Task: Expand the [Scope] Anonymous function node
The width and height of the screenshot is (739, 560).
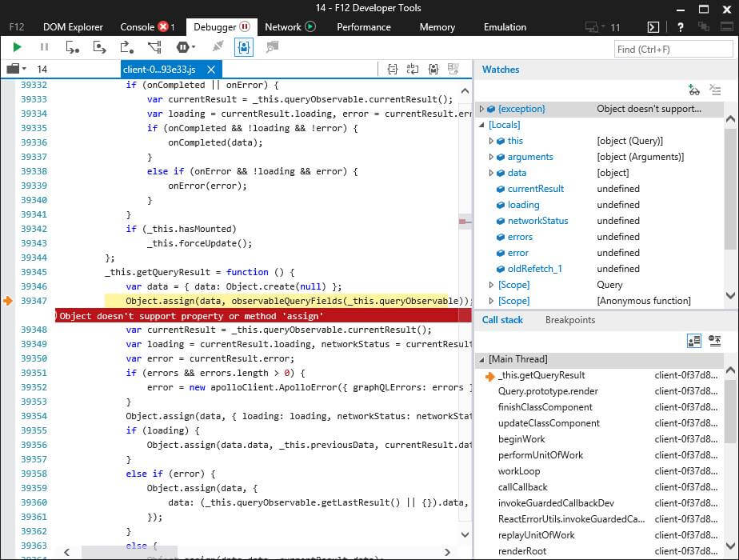Action: (491, 301)
